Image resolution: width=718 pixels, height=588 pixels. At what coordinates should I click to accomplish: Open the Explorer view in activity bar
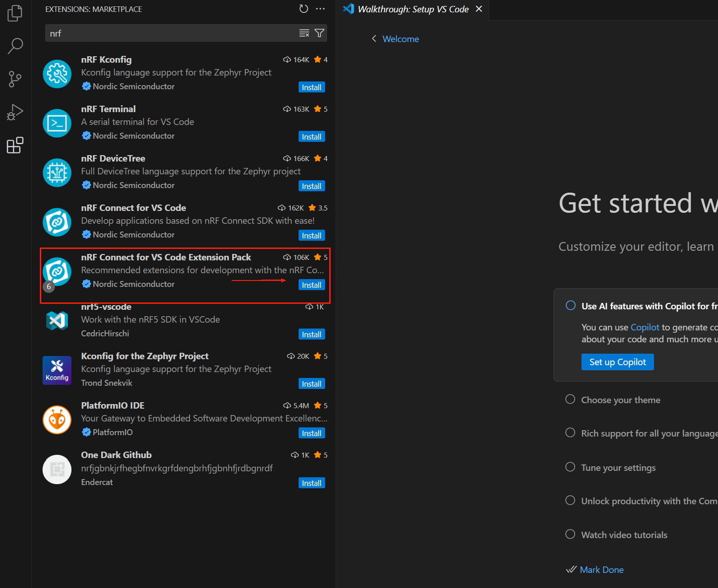pyautogui.click(x=15, y=13)
